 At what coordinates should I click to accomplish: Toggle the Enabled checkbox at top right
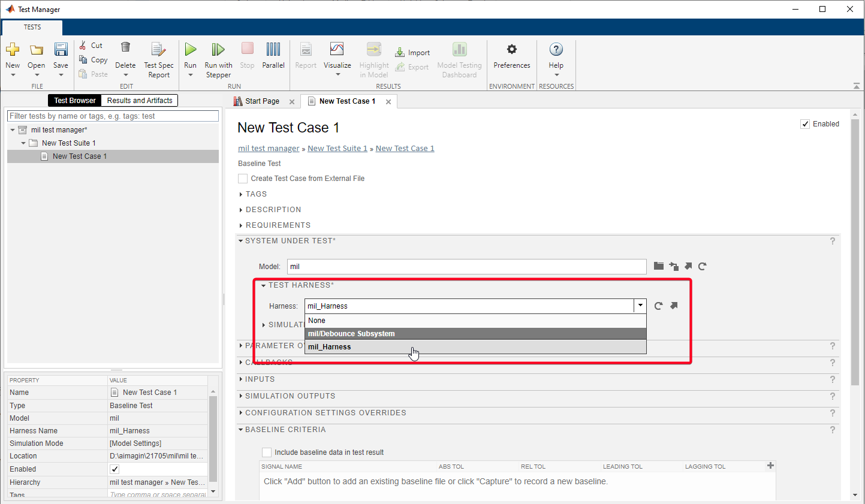[805, 124]
